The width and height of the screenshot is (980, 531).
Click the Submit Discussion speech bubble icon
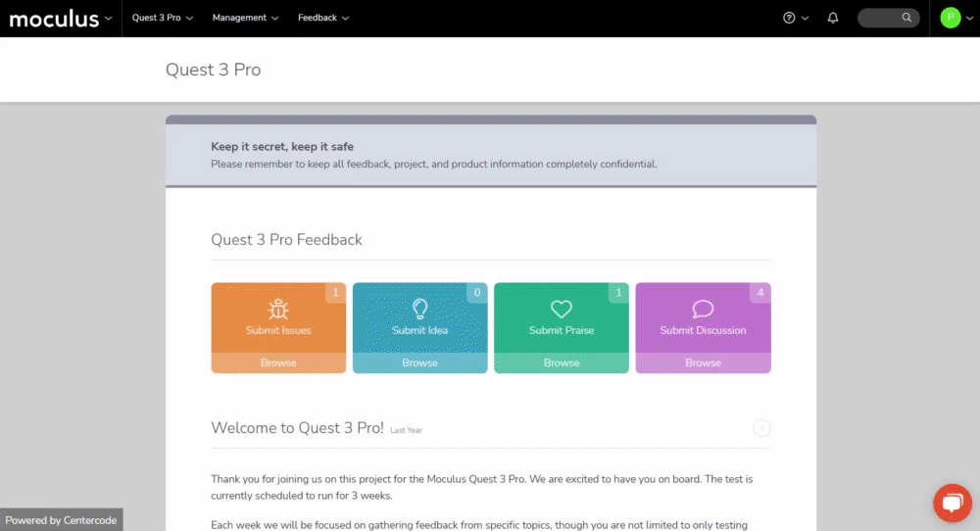[703, 309]
